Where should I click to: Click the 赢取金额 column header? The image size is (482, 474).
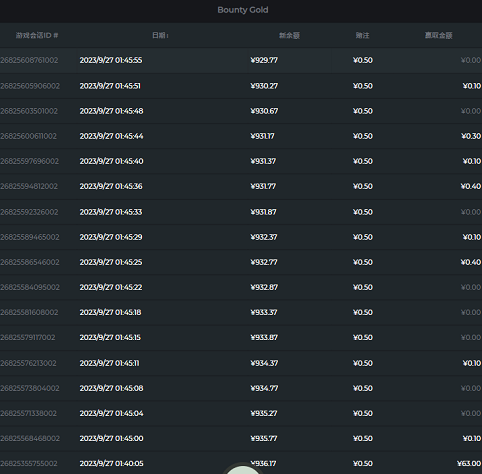(438, 35)
